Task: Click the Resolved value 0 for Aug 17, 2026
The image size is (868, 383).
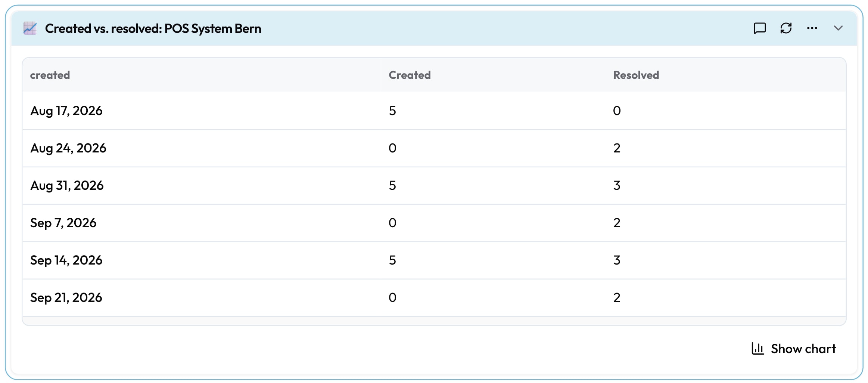Action: point(617,111)
